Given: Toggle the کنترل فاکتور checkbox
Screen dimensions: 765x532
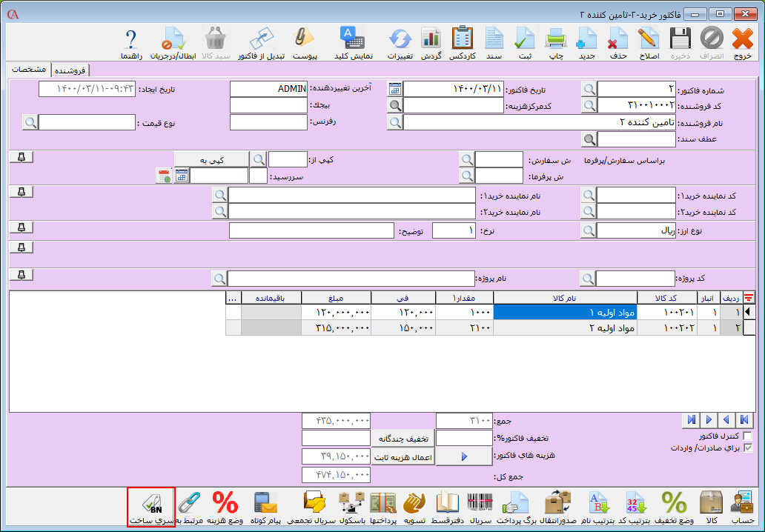Looking at the screenshot, I should (747, 436).
